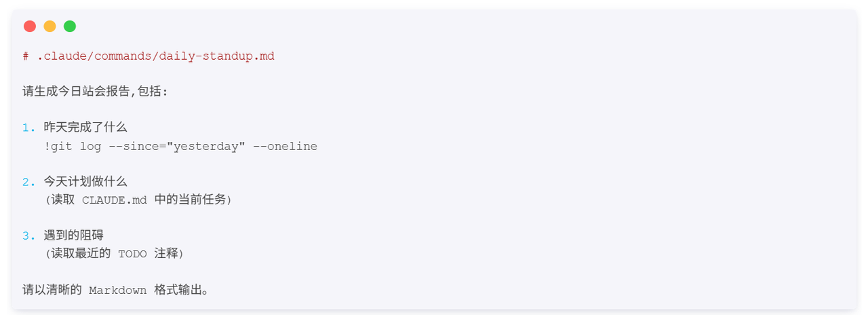Click list number 3. in blue

[x=29, y=236]
